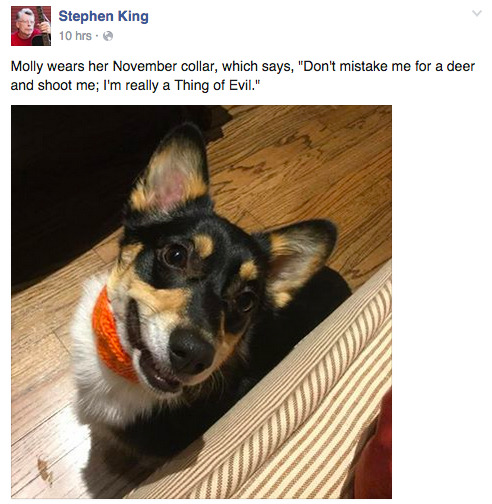
Task: Click the "Thing of Evil" caption text
Action: tap(214, 85)
